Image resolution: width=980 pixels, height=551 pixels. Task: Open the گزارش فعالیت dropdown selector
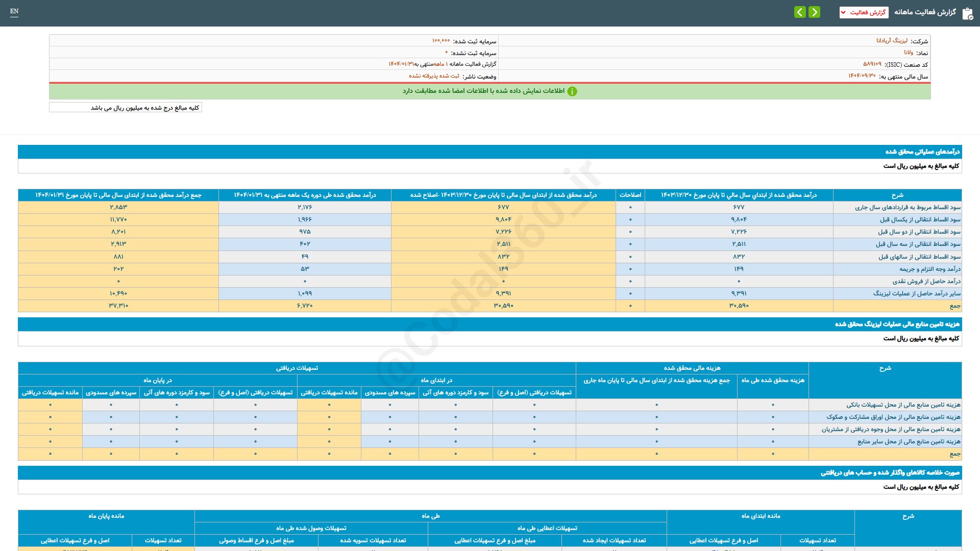pos(864,12)
